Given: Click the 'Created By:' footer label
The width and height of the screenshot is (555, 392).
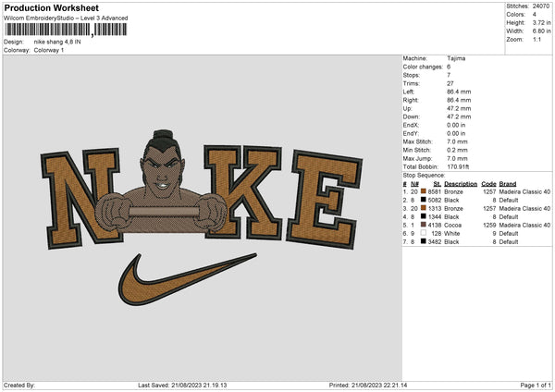Looking at the screenshot, I should tap(19, 386).
